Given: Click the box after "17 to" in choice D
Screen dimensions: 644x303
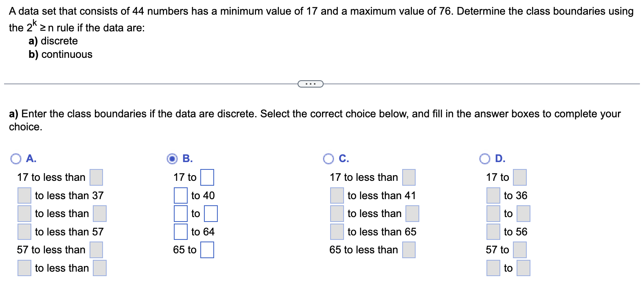Looking at the screenshot, I should tap(520, 177).
